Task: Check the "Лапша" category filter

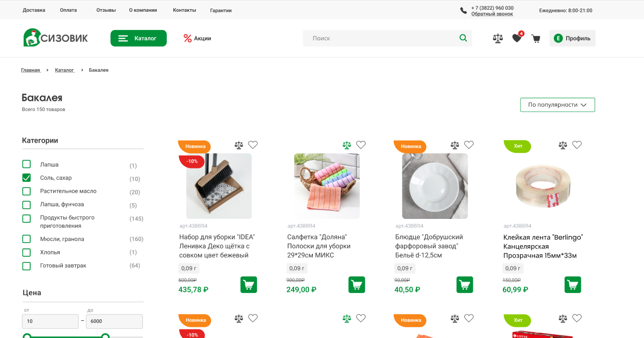Action: 26,164
